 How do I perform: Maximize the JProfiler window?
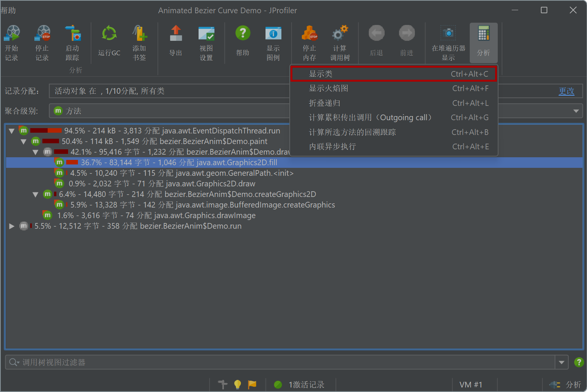click(x=544, y=10)
